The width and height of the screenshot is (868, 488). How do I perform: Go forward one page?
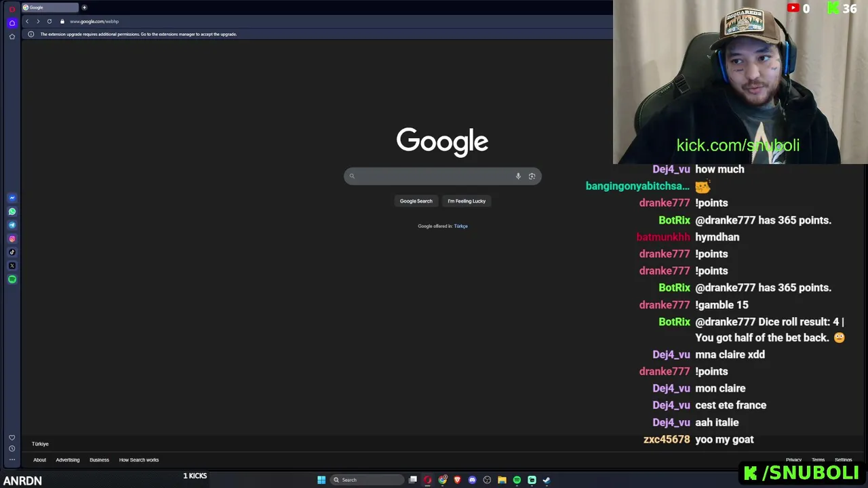pos(38,21)
